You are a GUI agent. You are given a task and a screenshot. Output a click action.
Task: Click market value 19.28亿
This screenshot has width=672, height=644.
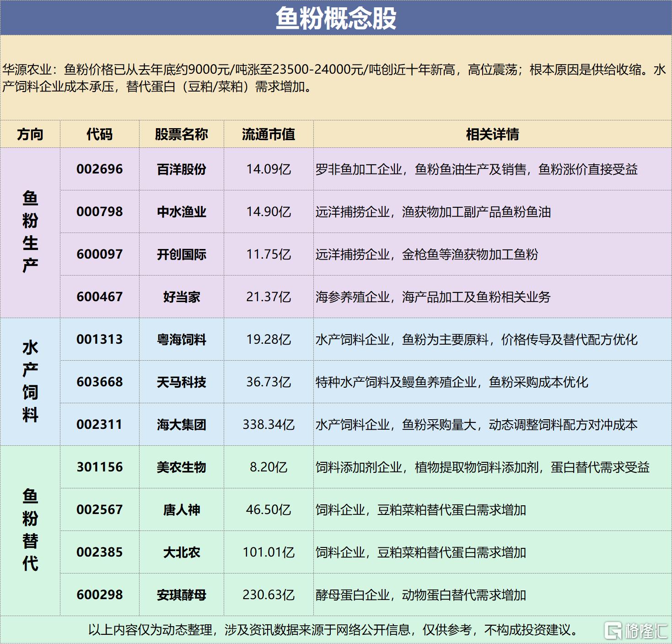click(269, 340)
